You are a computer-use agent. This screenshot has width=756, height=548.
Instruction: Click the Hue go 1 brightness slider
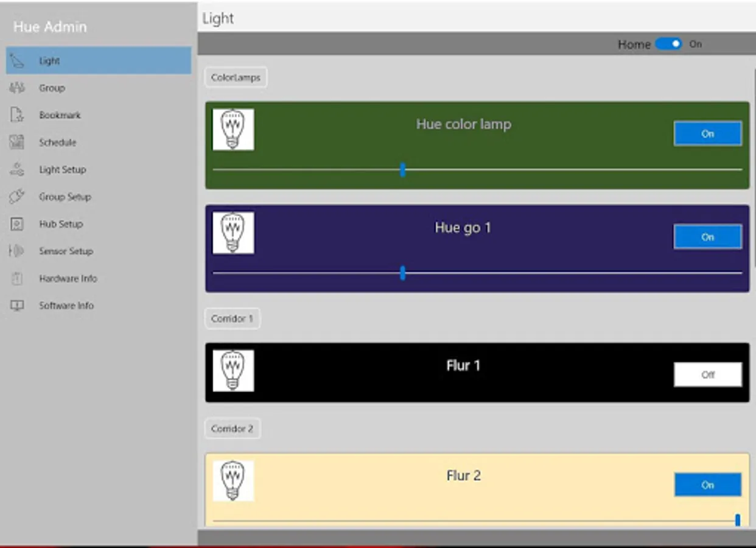pos(477,273)
